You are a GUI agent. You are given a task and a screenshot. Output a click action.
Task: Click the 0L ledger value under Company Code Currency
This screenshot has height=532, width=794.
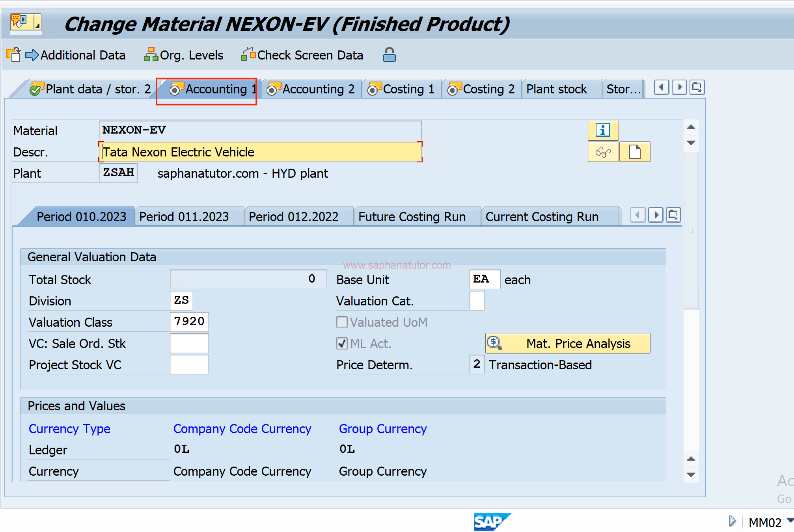[x=182, y=449]
